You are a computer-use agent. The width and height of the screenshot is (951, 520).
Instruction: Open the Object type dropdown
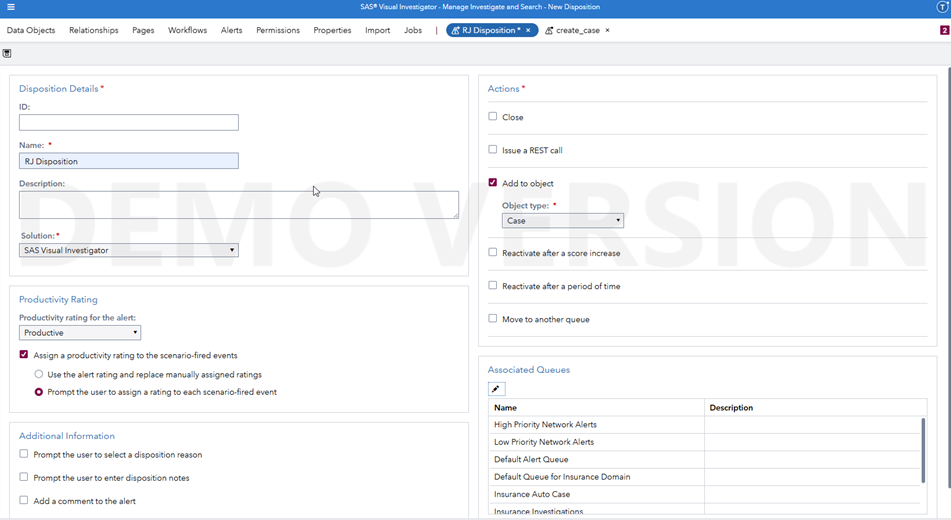(x=563, y=220)
